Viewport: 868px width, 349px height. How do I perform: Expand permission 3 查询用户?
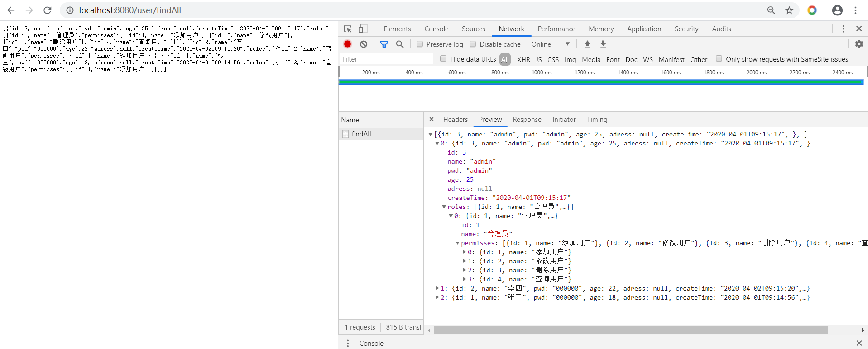465,279
